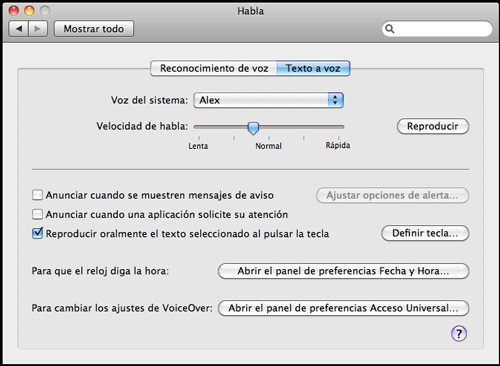Click the Definir tecla button
500x366 pixels.
[425, 233]
